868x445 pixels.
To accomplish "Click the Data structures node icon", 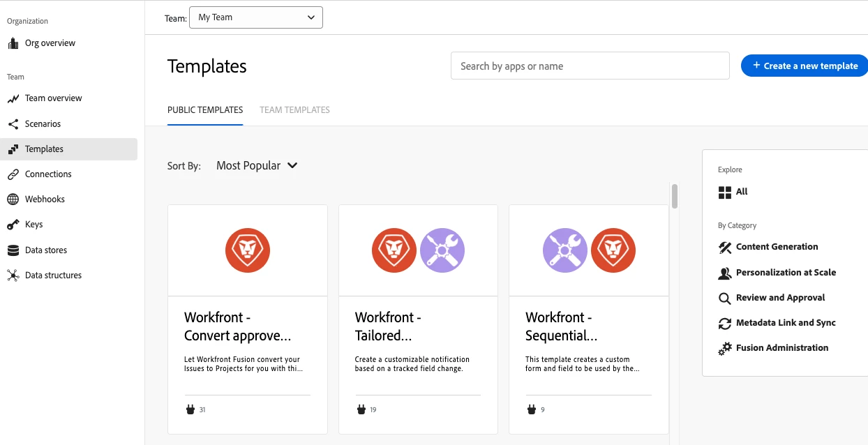I will tap(13, 276).
